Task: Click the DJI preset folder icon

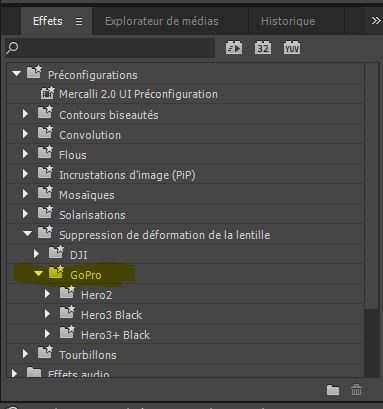Action: [56, 253]
